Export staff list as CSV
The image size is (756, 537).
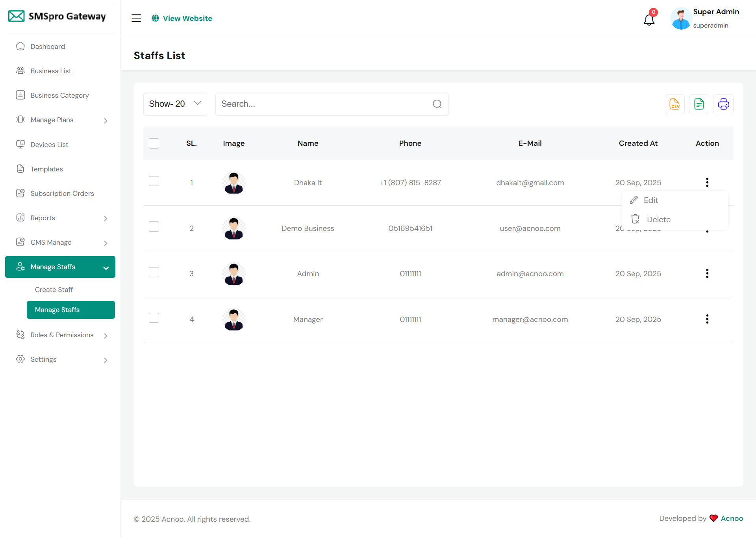(x=674, y=104)
